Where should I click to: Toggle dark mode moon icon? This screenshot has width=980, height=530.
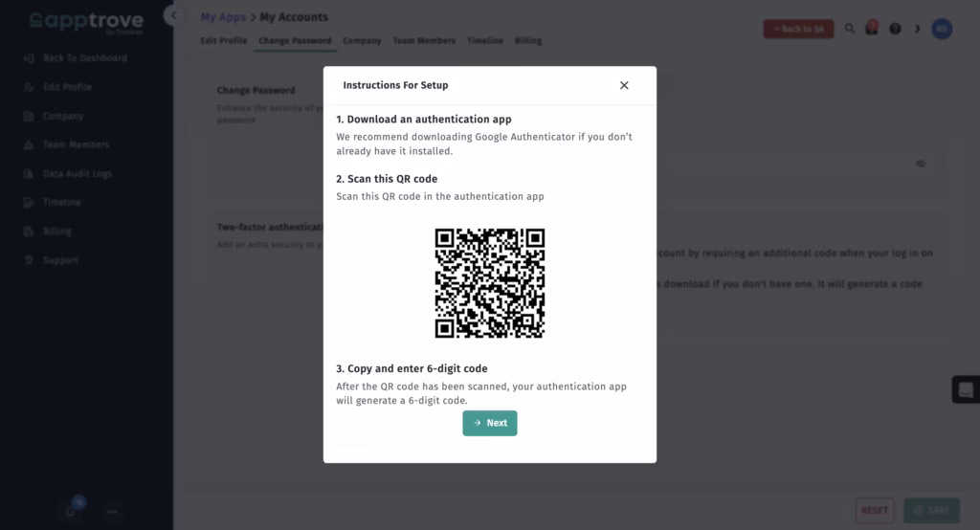point(918,29)
